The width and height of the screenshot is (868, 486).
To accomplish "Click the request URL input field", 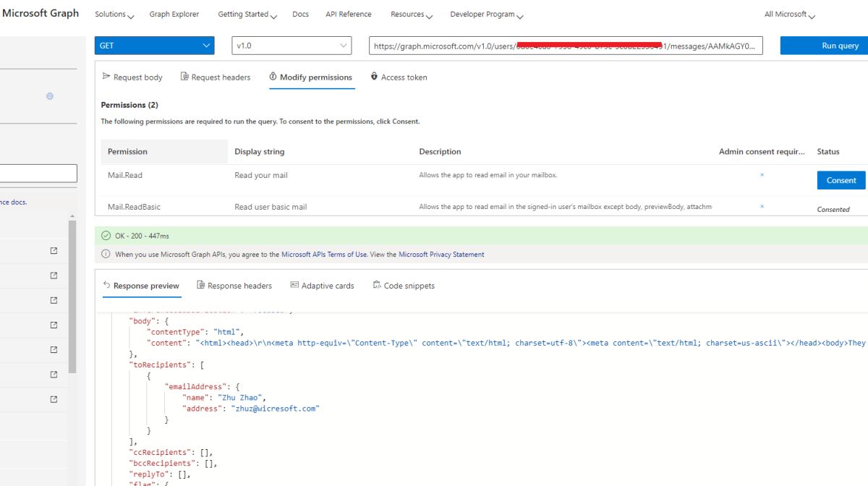I will [566, 46].
